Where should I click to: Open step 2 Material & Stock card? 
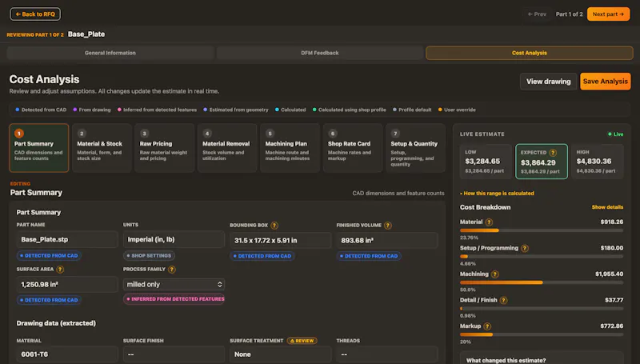(102, 148)
